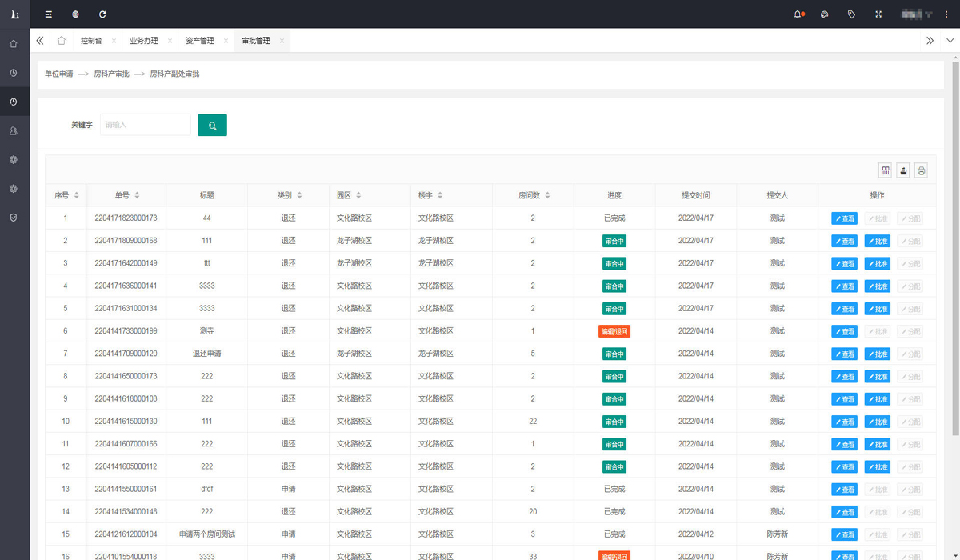Toggle fullscreen mode from the header
Screen dimensions: 960x560
pyautogui.click(x=878, y=14)
